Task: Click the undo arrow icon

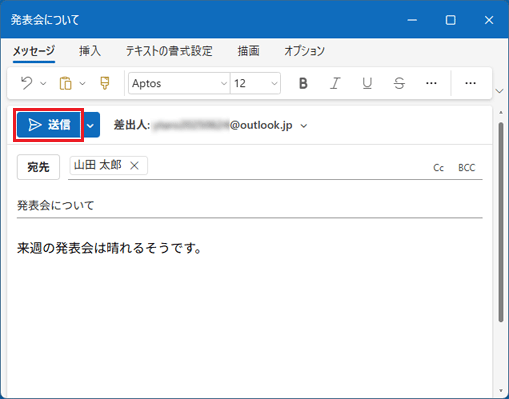Action: [27, 83]
